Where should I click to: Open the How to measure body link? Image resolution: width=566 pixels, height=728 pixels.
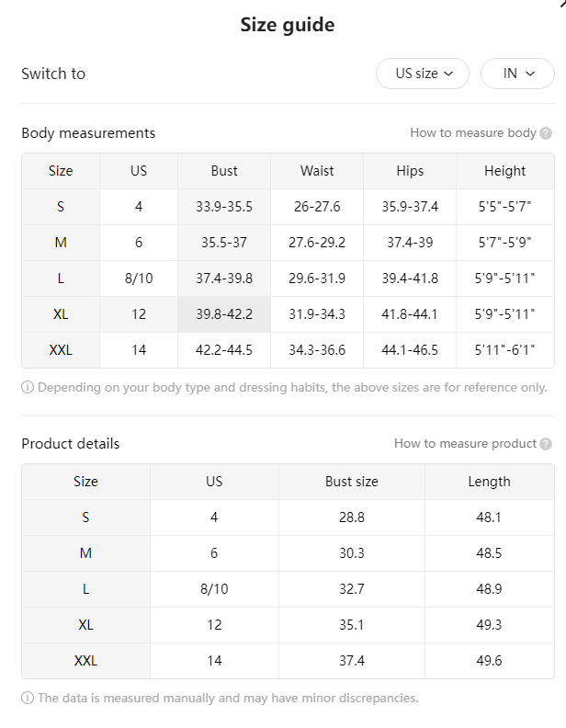(473, 132)
